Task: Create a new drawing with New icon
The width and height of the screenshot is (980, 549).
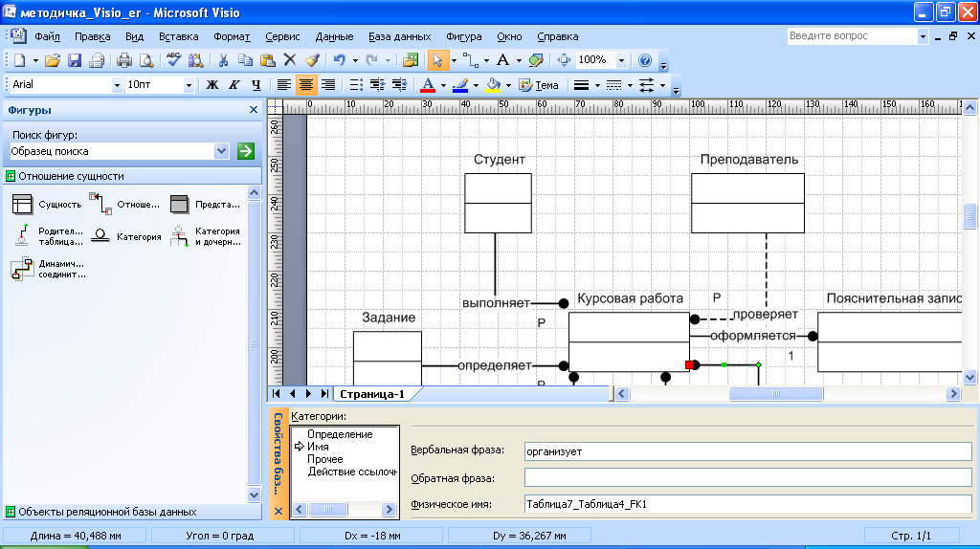Action: point(19,60)
